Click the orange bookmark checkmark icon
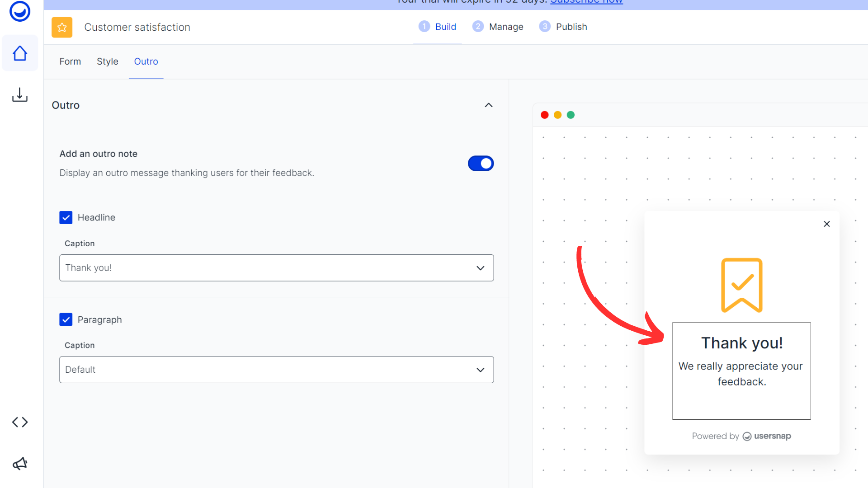This screenshot has height=488, width=868. click(x=741, y=285)
